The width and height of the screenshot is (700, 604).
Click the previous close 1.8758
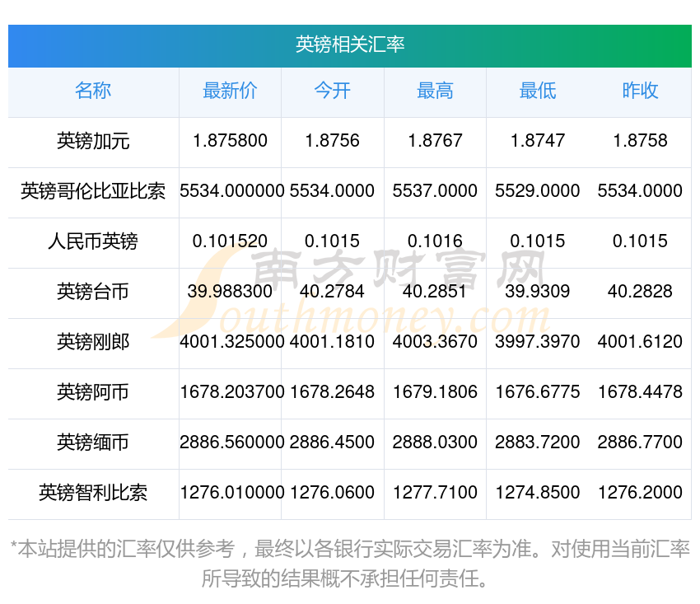(640, 141)
